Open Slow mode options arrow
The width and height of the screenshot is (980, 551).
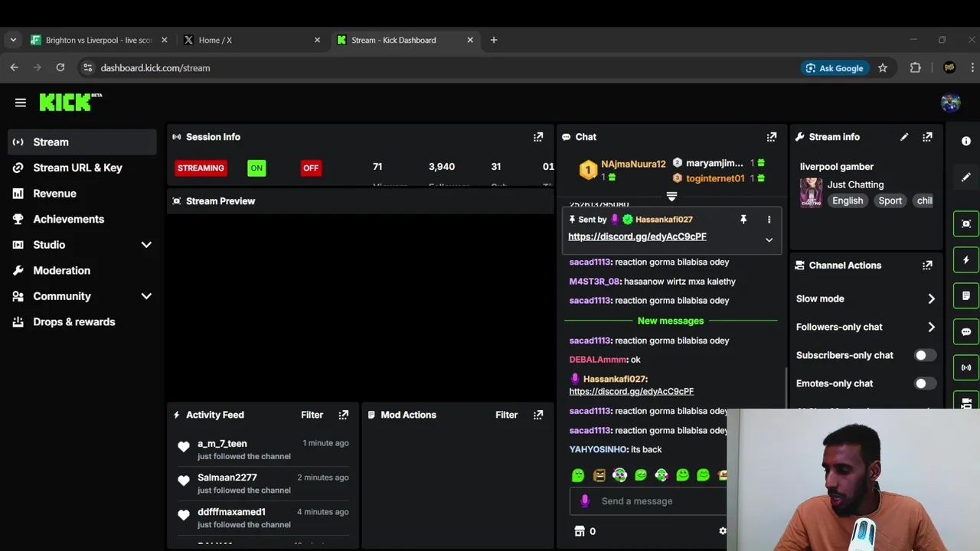[931, 298]
